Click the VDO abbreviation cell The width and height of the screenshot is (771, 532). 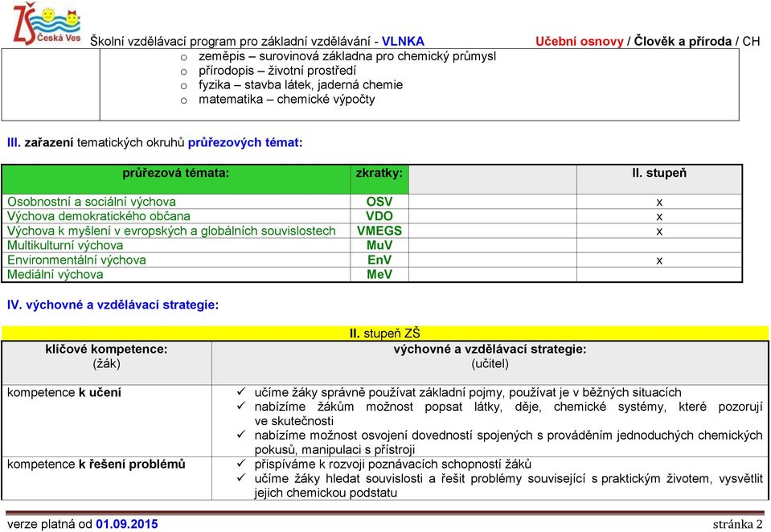[379, 216]
